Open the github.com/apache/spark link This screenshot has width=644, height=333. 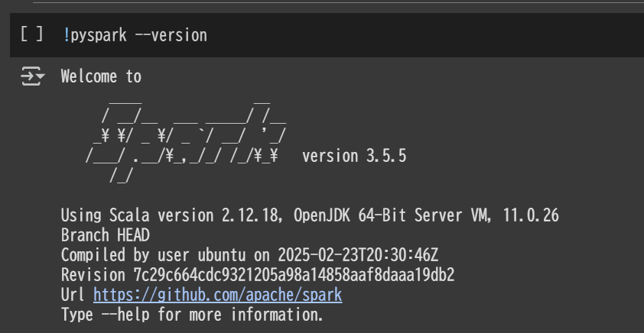(218, 295)
